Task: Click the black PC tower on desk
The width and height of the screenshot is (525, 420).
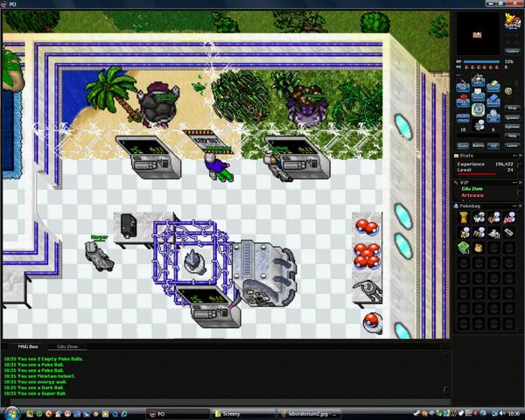Action: (129, 226)
